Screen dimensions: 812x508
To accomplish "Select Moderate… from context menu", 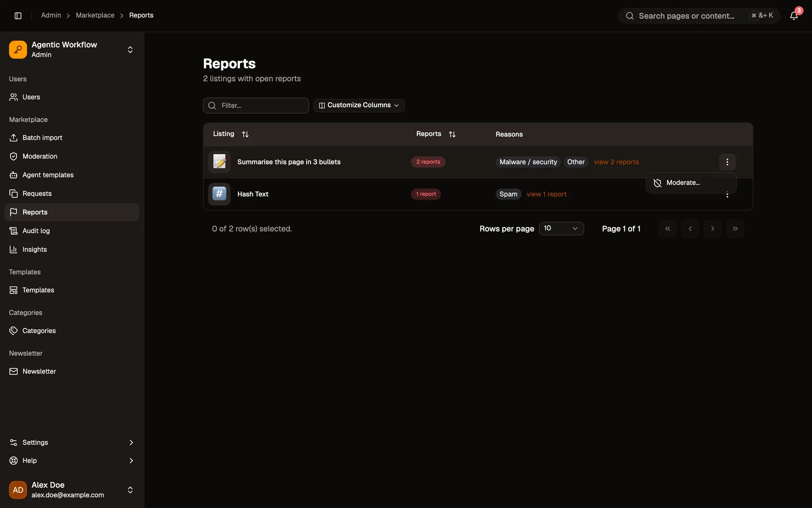I will click(x=691, y=183).
